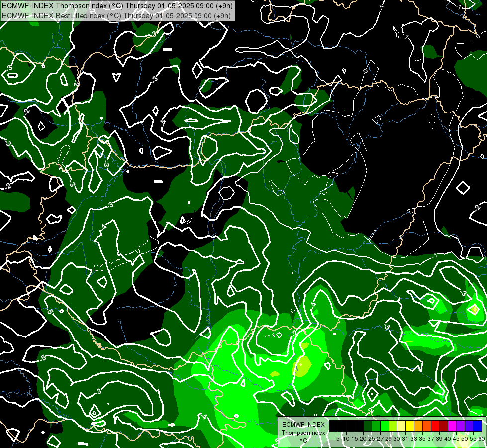The image size is (487, 448).
Task: Select the medium green 25–27 legend swatch
Action: (376, 426)
